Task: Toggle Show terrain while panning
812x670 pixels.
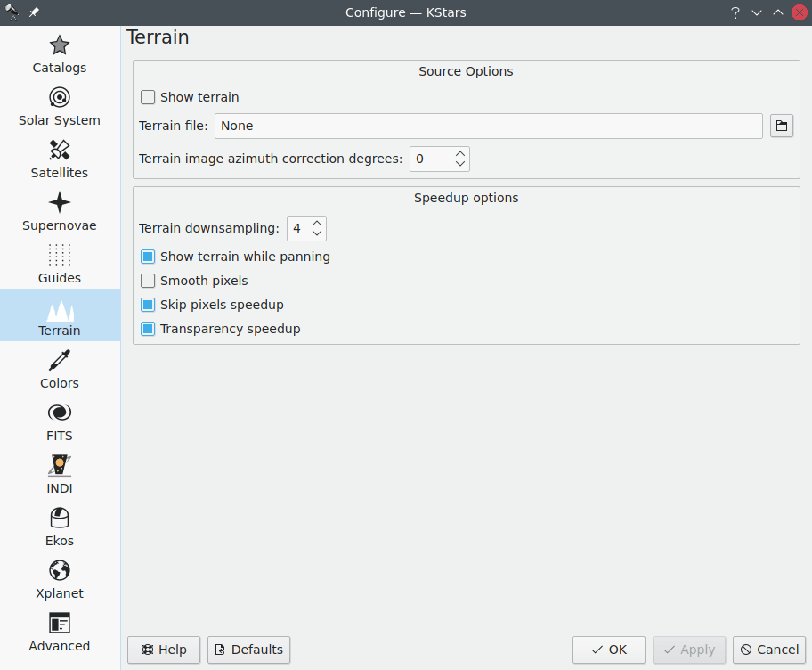Action: pyautogui.click(x=148, y=257)
